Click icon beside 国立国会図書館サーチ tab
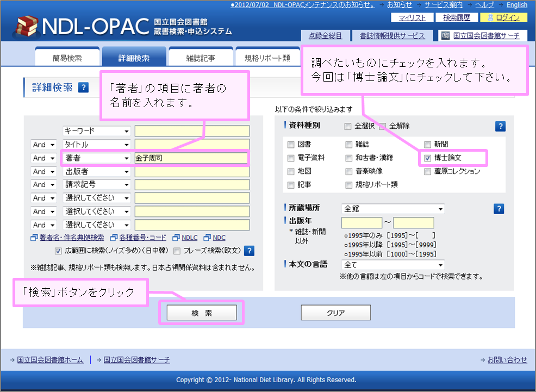The width and height of the screenshot is (536, 392). coord(445,35)
